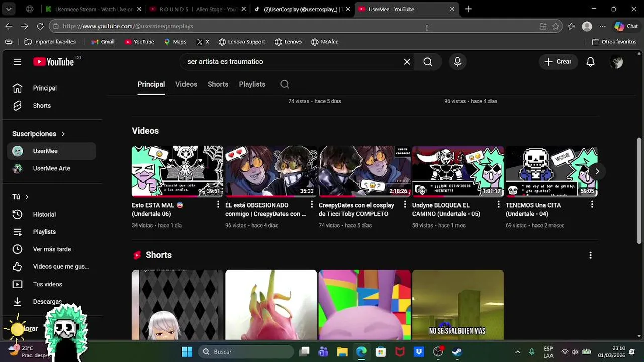Open options for CreepyDates cosplay video

pos(405,205)
